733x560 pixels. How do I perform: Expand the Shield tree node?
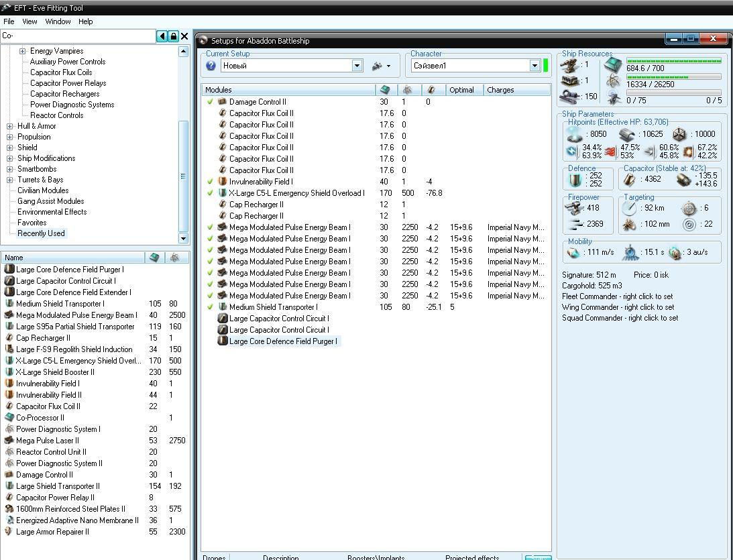coord(10,148)
